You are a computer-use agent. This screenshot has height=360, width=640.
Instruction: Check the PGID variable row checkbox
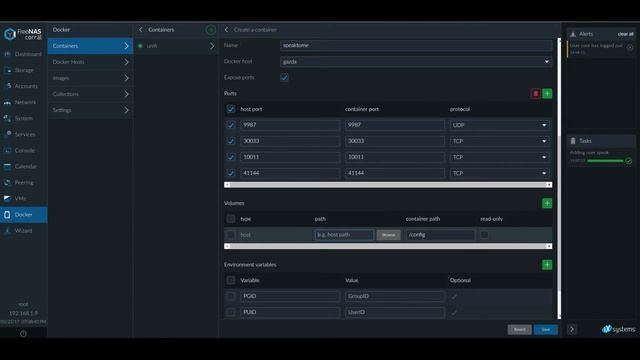tap(231, 296)
